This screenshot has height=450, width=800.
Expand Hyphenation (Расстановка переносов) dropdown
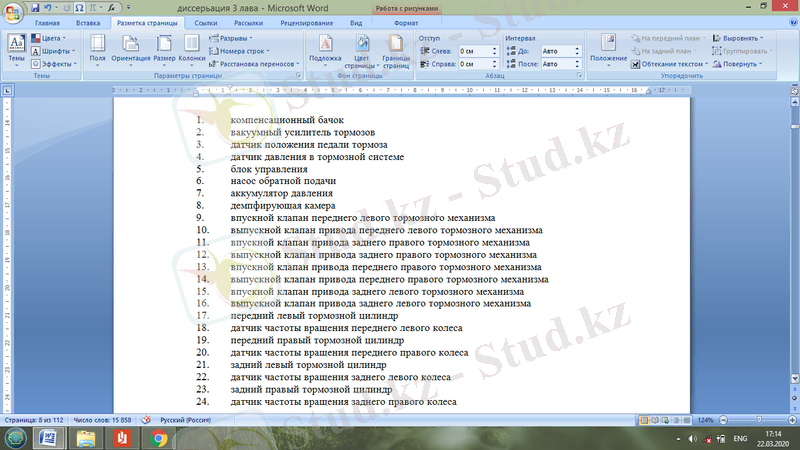254,63
